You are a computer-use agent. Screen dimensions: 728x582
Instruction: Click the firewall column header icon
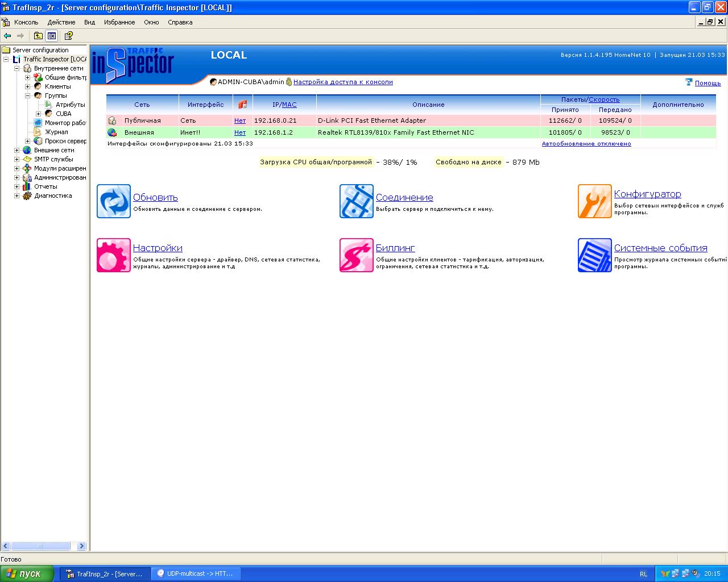pos(243,105)
